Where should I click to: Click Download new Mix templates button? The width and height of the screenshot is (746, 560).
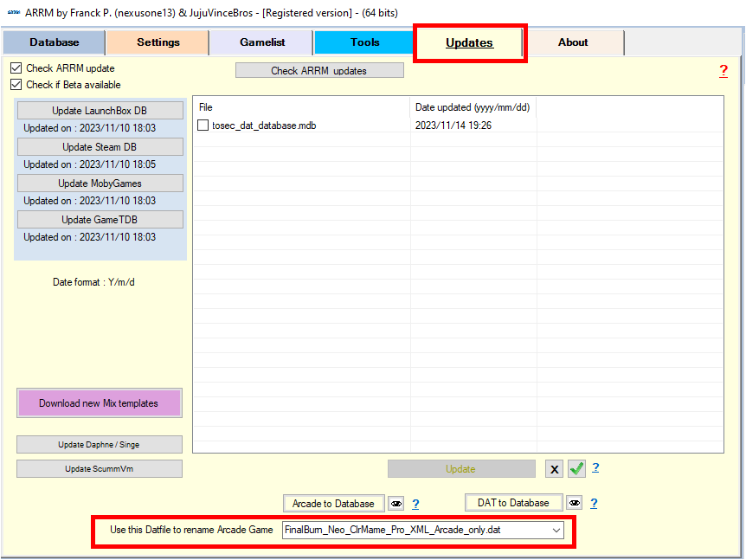point(99,403)
